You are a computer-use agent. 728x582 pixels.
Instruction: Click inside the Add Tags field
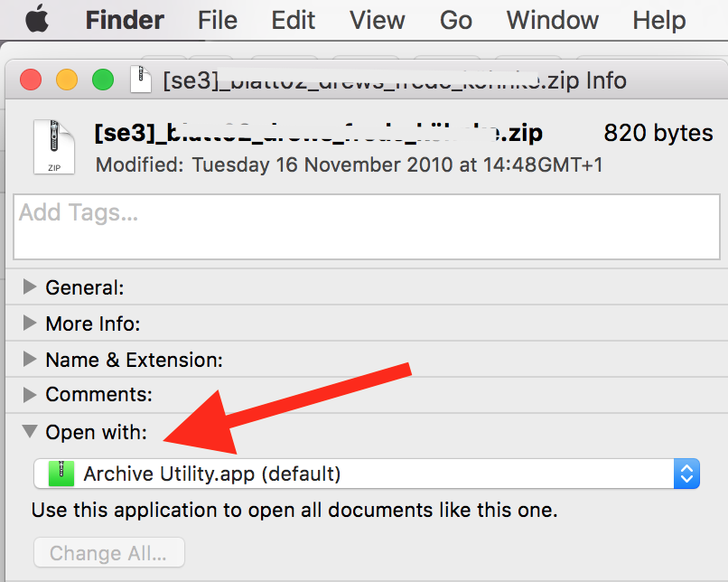[x=361, y=226]
